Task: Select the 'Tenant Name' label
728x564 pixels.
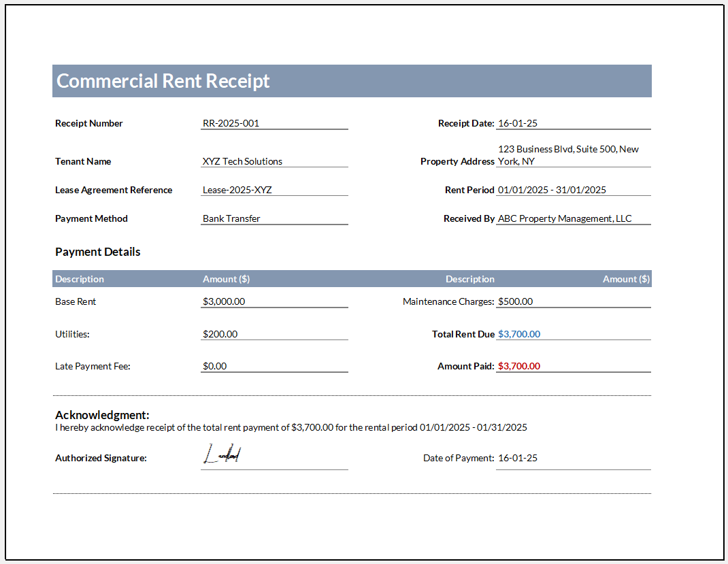Action: click(x=83, y=161)
